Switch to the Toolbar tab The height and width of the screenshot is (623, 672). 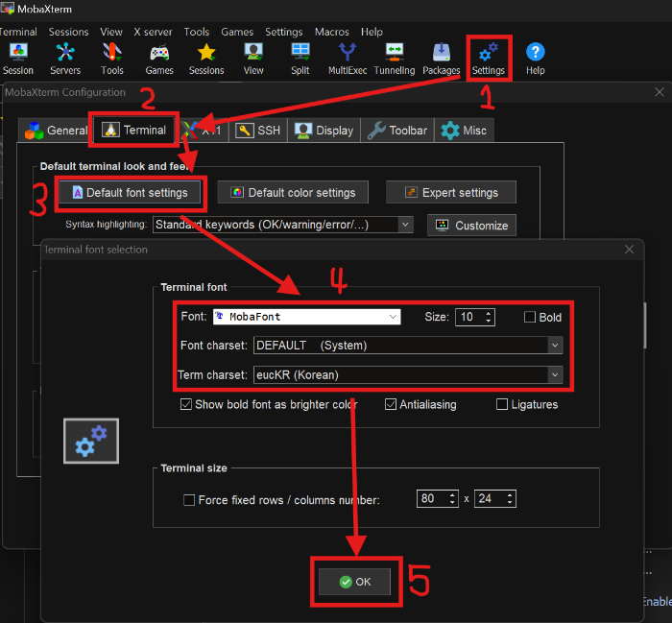(x=397, y=131)
